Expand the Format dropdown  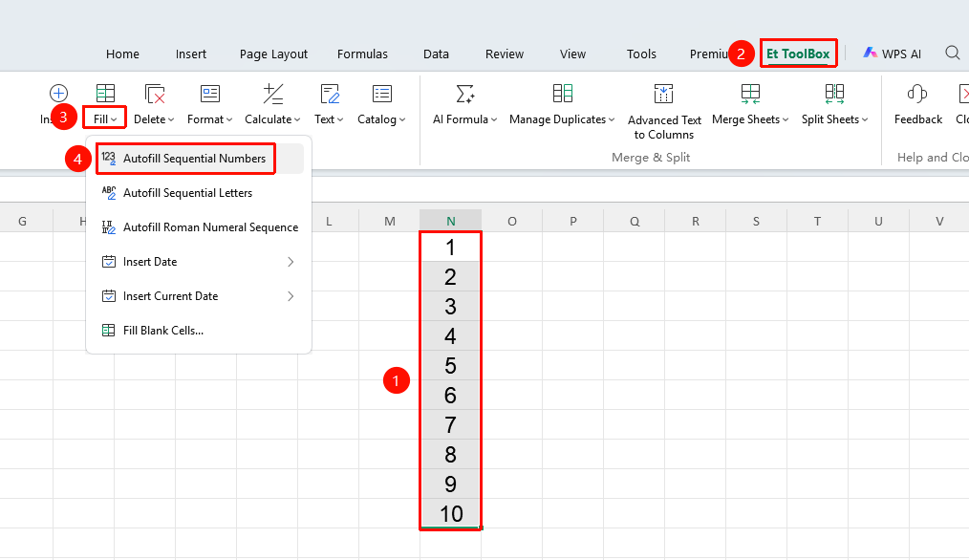tap(229, 119)
